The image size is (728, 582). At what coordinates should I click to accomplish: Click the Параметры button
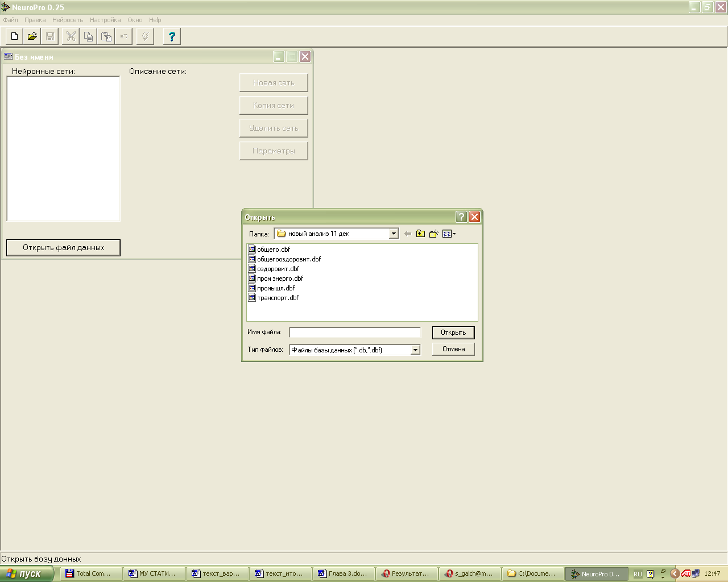274,151
